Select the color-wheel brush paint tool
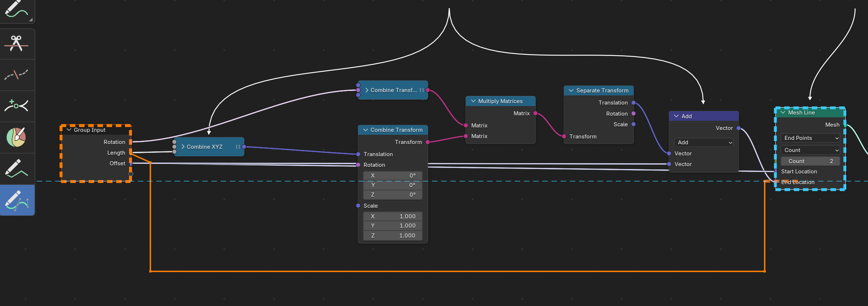This screenshot has width=868, height=306. coord(17,137)
